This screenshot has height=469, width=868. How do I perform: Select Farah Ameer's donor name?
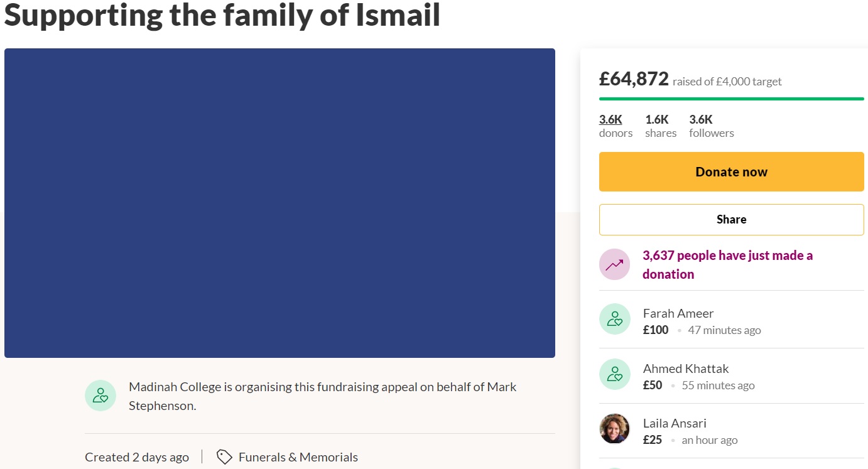click(x=678, y=313)
